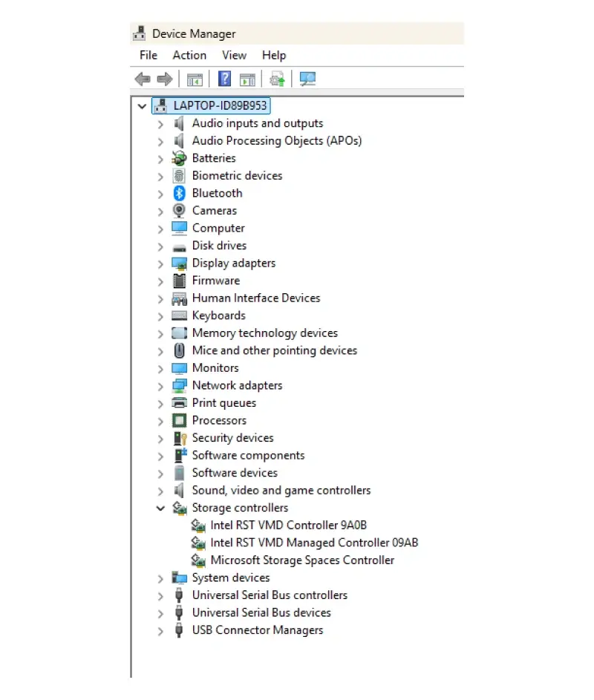Viewport: 594px width, 700px height.
Task: Click the Help toolbar icon
Action: point(224,79)
